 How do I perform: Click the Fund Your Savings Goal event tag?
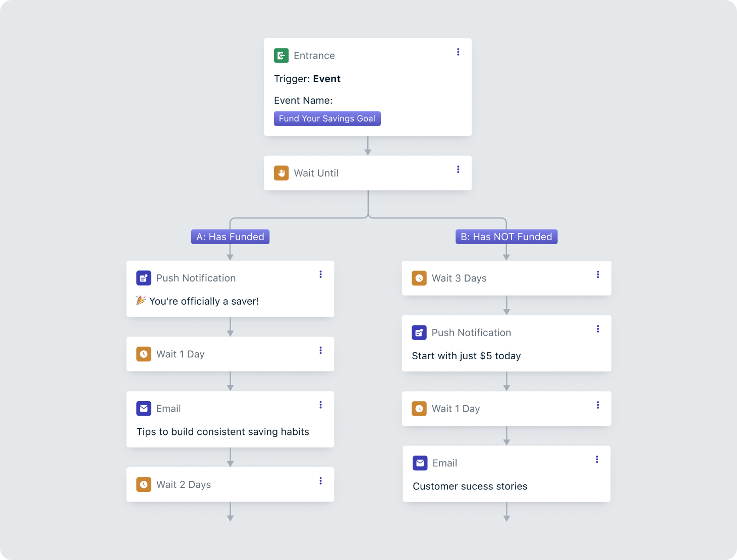[x=327, y=119]
